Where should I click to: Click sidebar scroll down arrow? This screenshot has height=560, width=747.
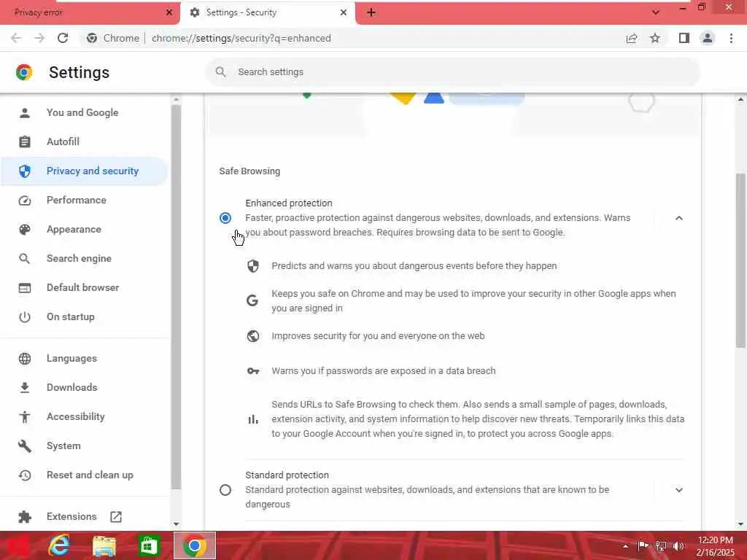[x=177, y=524]
